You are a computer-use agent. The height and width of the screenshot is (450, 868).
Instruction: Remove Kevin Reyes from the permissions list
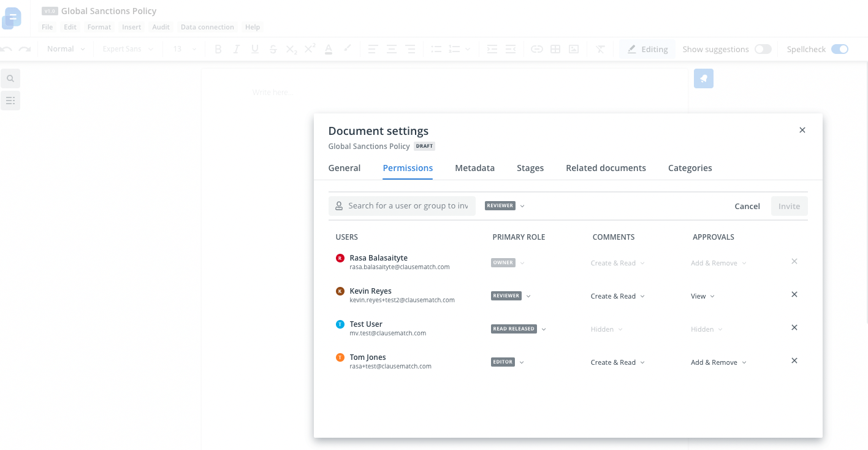pos(794,294)
